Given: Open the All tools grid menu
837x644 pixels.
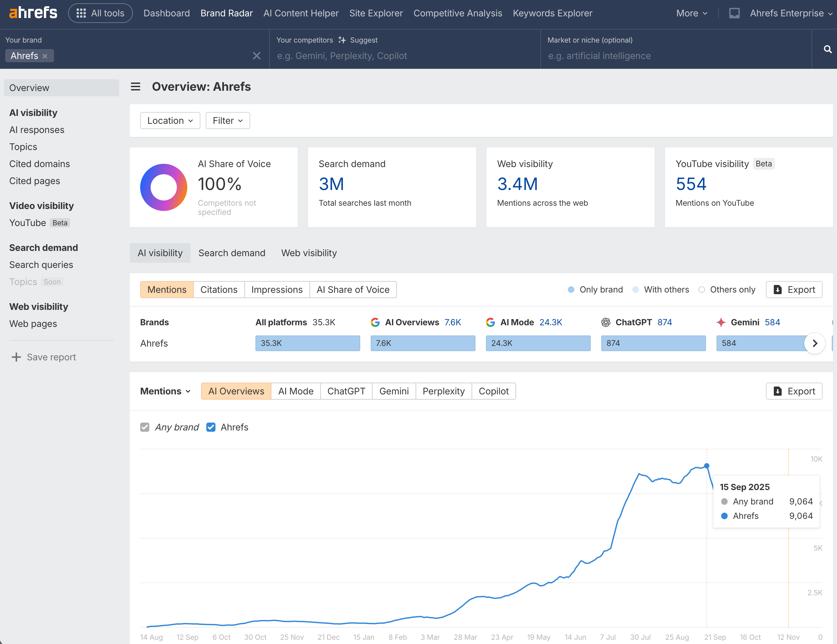Looking at the screenshot, I should [x=101, y=13].
